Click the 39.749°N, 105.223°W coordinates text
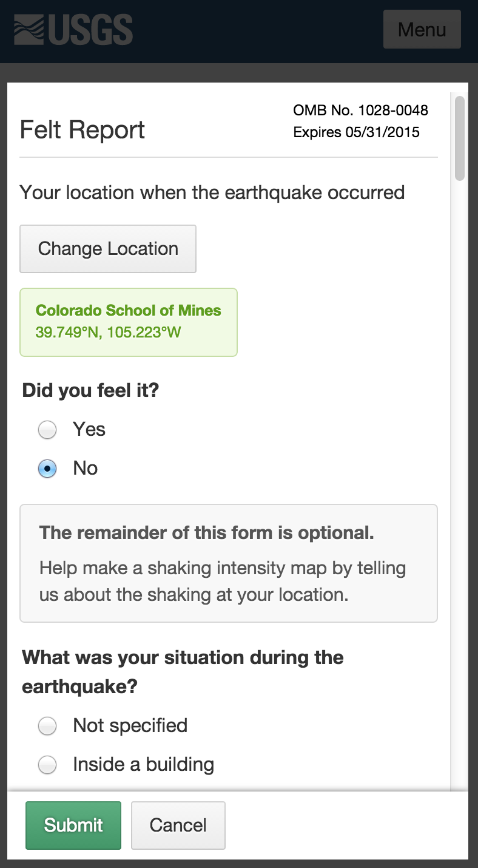This screenshot has height=868, width=478. coord(108,332)
